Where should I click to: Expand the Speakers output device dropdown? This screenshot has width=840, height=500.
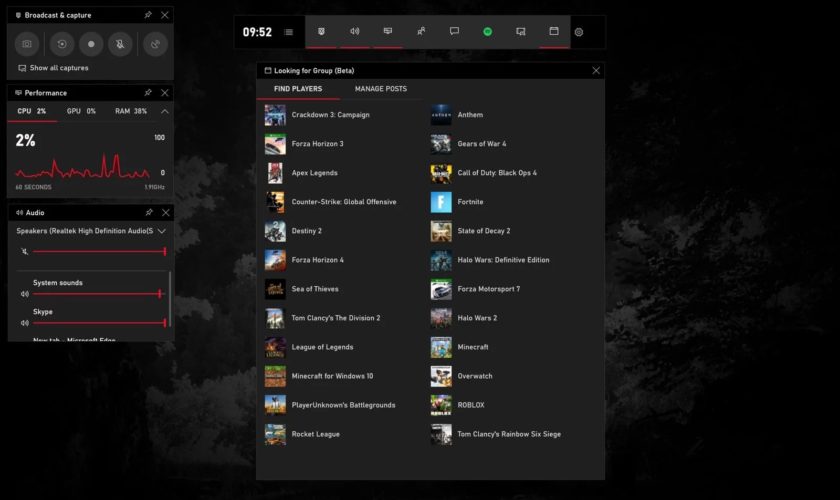161,231
